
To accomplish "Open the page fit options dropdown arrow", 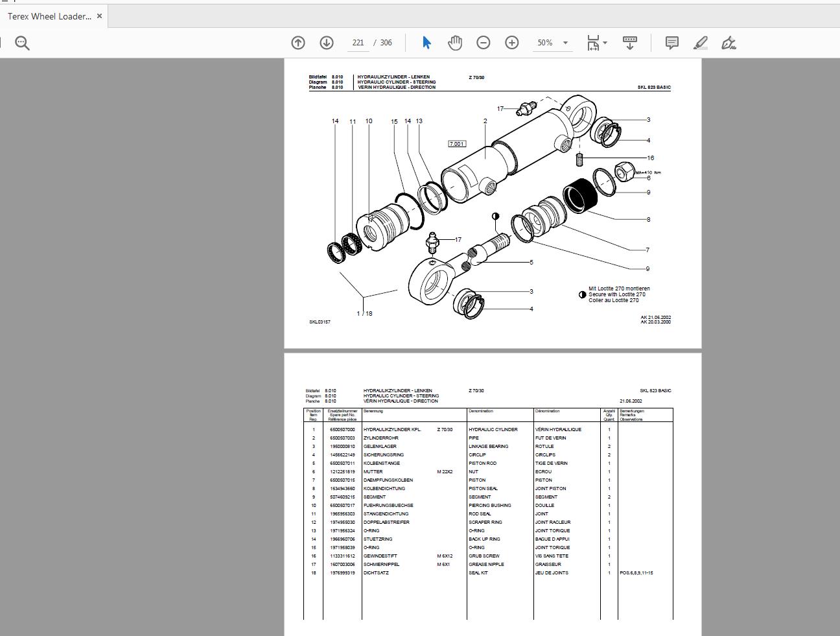I will 604,43.
